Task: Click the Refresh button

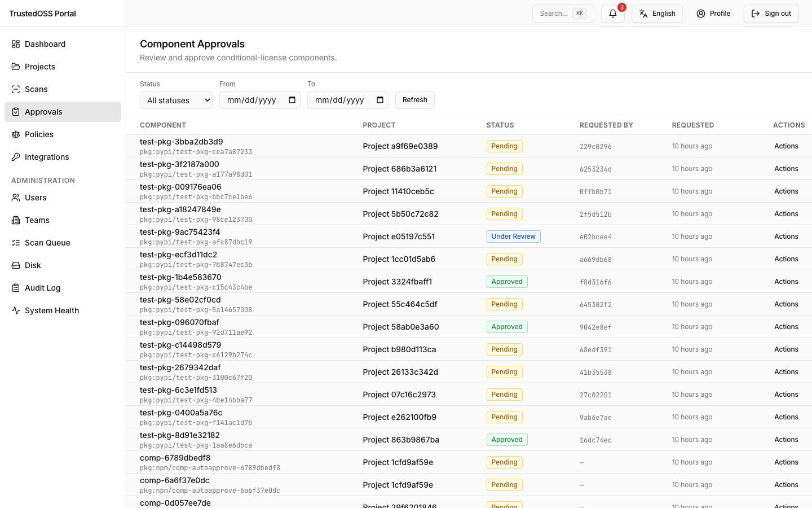Action: [x=415, y=100]
